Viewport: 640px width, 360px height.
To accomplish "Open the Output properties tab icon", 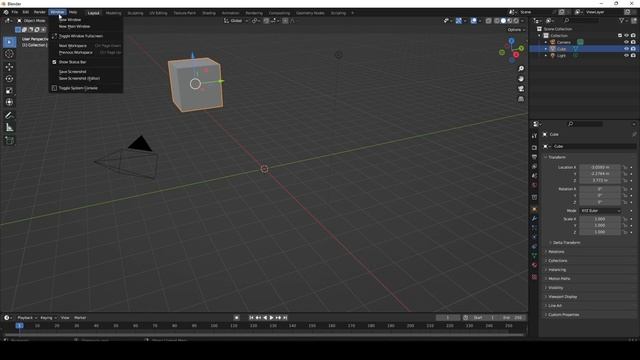I will [534, 157].
